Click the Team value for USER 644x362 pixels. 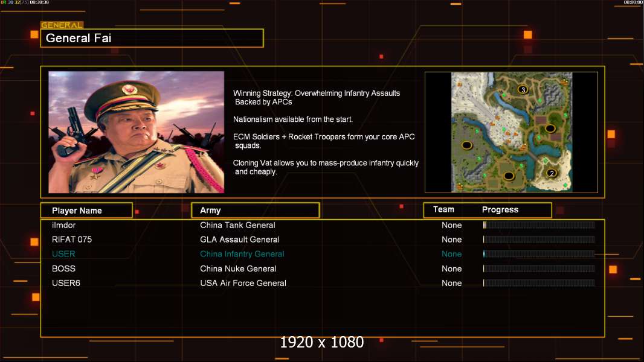click(452, 254)
